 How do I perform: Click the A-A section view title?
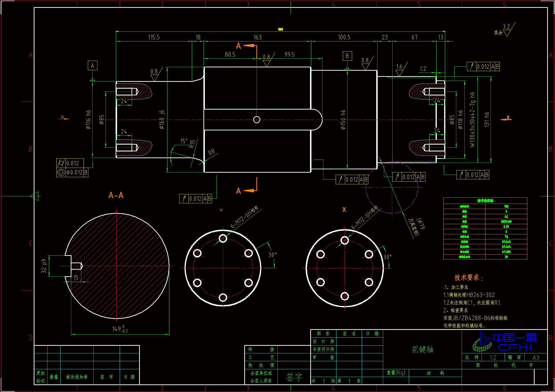coord(116,195)
